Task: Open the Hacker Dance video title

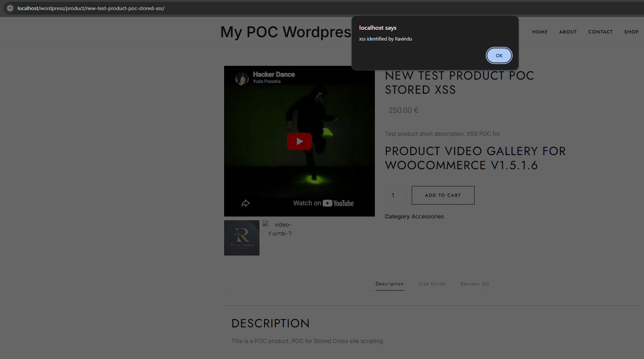Action: 274,74
